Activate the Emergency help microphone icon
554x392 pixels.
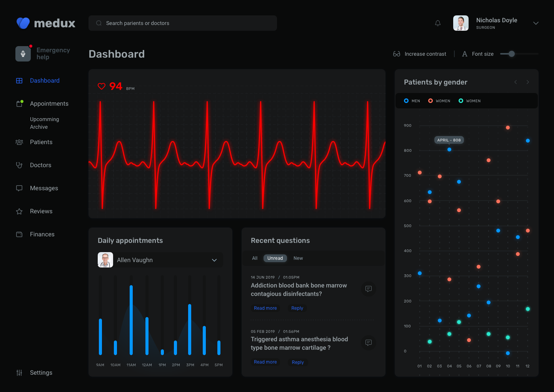[23, 54]
